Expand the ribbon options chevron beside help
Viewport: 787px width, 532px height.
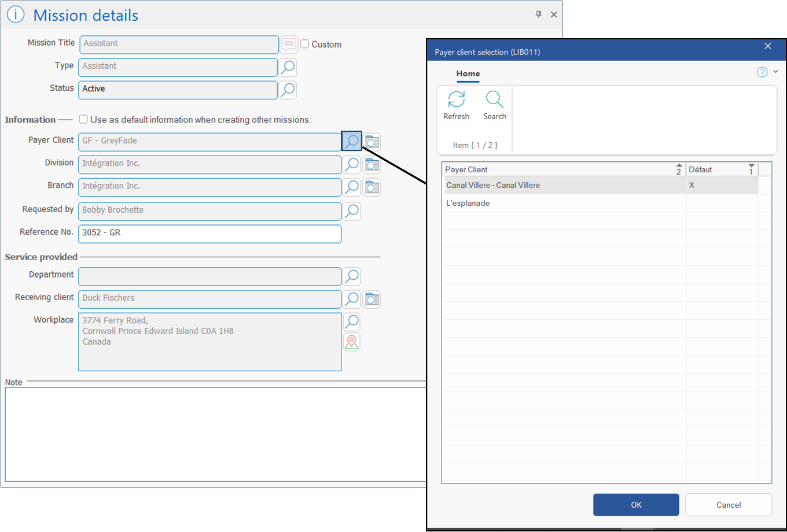click(x=776, y=72)
